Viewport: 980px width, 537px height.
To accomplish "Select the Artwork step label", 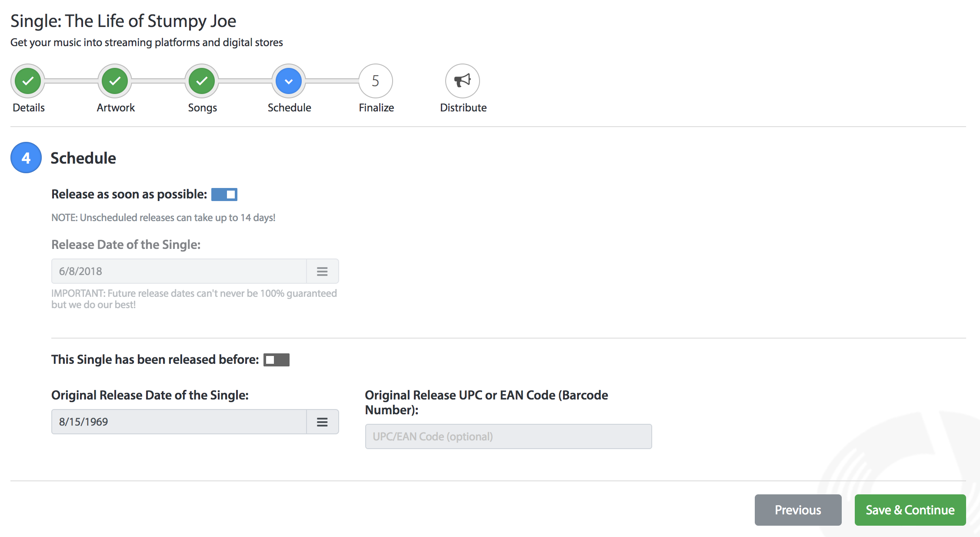I will (116, 107).
